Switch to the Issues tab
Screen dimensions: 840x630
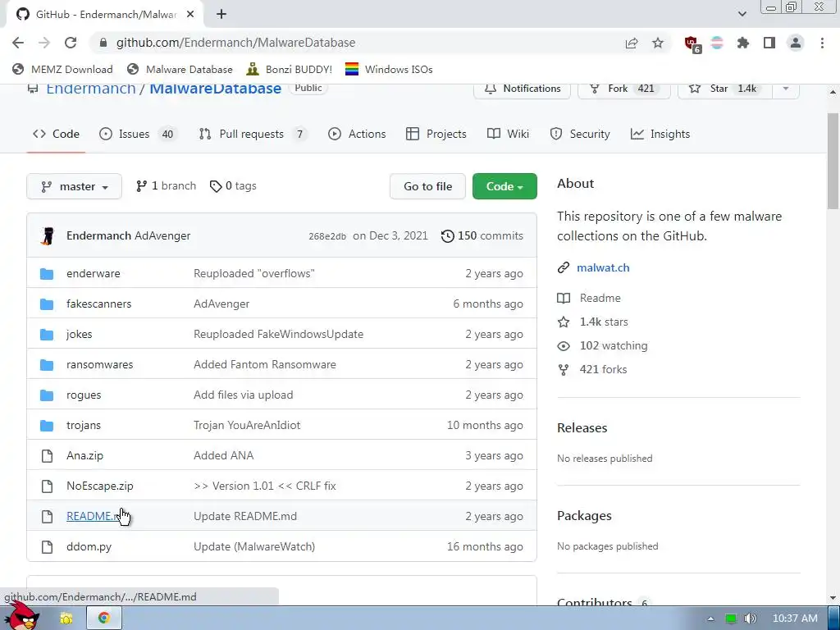pyautogui.click(x=138, y=134)
